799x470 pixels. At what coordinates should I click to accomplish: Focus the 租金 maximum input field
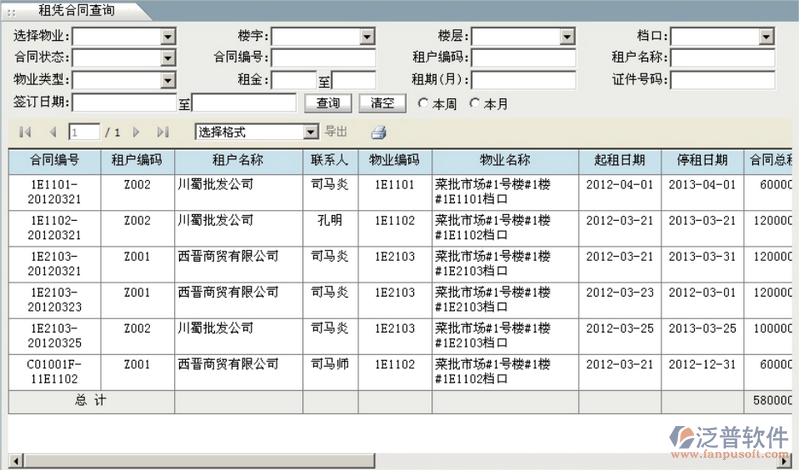click(x=354, y=80)
